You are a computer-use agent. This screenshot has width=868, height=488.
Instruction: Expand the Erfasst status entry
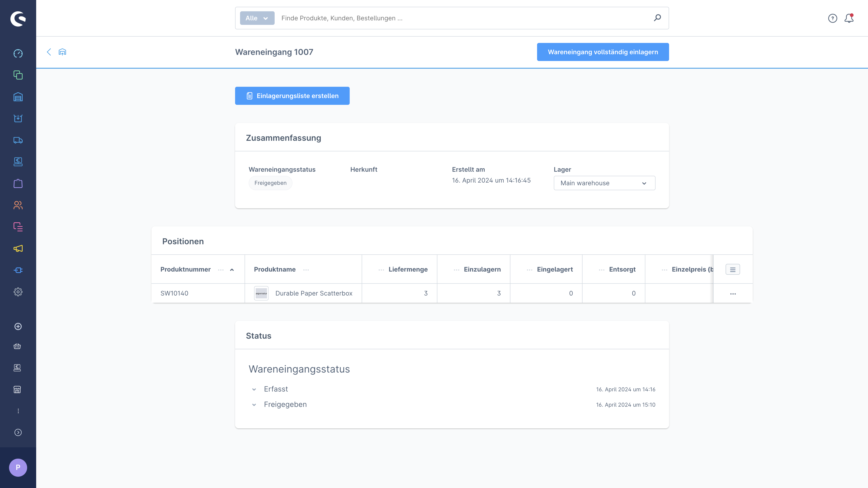(x=254, y=389)
